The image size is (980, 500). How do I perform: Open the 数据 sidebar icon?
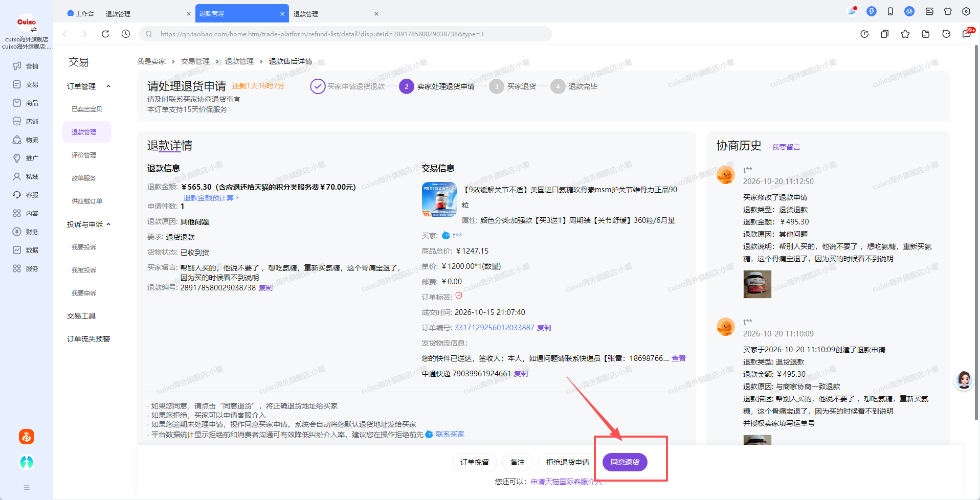[17, 250]
